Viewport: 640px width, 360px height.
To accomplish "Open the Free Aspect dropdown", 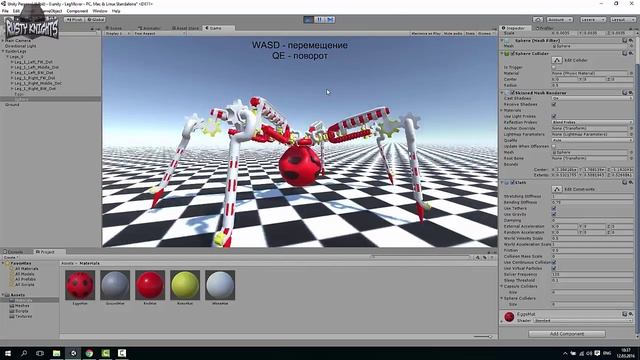I will (x=159, y=33).
